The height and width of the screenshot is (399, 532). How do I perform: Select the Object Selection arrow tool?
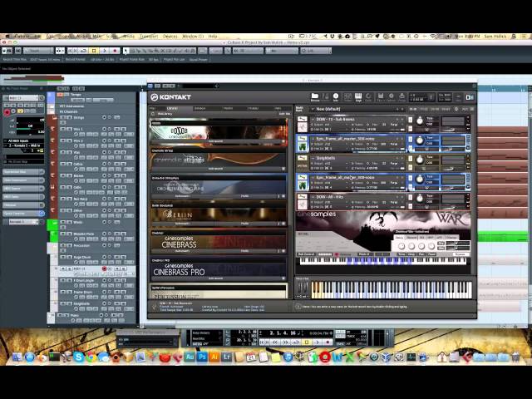click(x=126, y=51)
